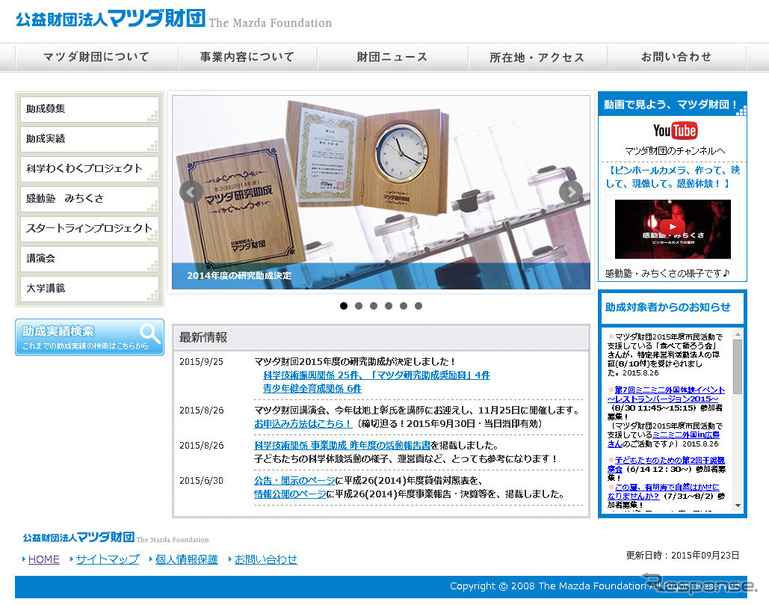The width and height of the screenshot is (769, 605).
Task: Open 子どもたちのための第2回手話親 link
Action: coord(666,464)
